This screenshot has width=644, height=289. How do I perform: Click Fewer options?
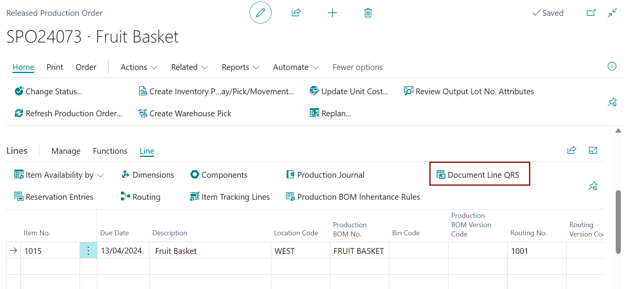click(x=358, y=67)
